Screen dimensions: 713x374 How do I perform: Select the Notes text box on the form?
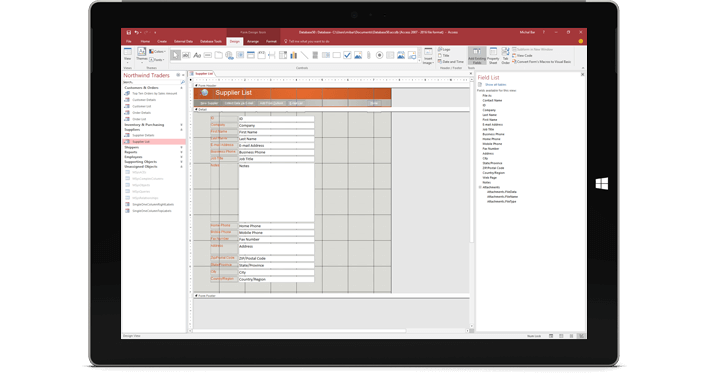pos(276,192)
